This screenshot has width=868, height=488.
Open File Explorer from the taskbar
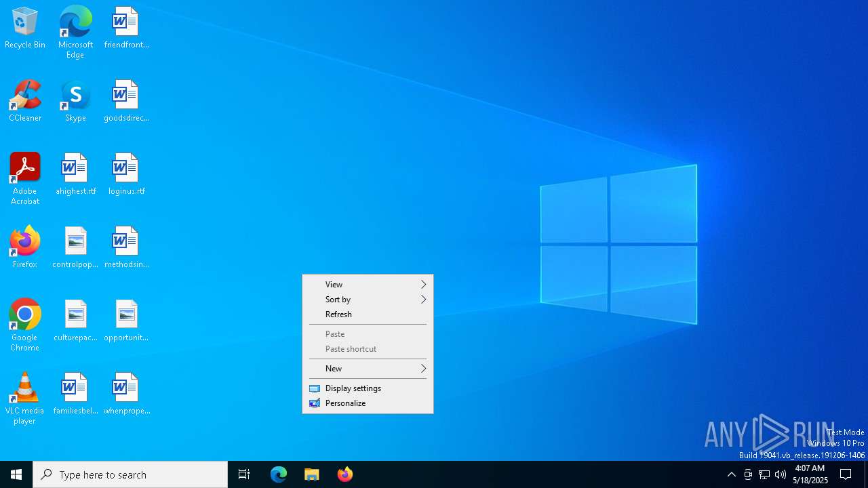[312, 474]
